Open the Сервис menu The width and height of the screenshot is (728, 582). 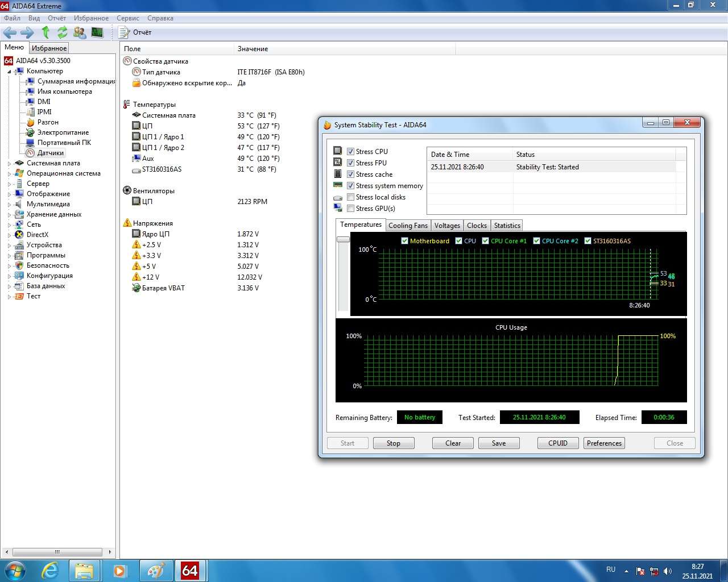(128, 18)
